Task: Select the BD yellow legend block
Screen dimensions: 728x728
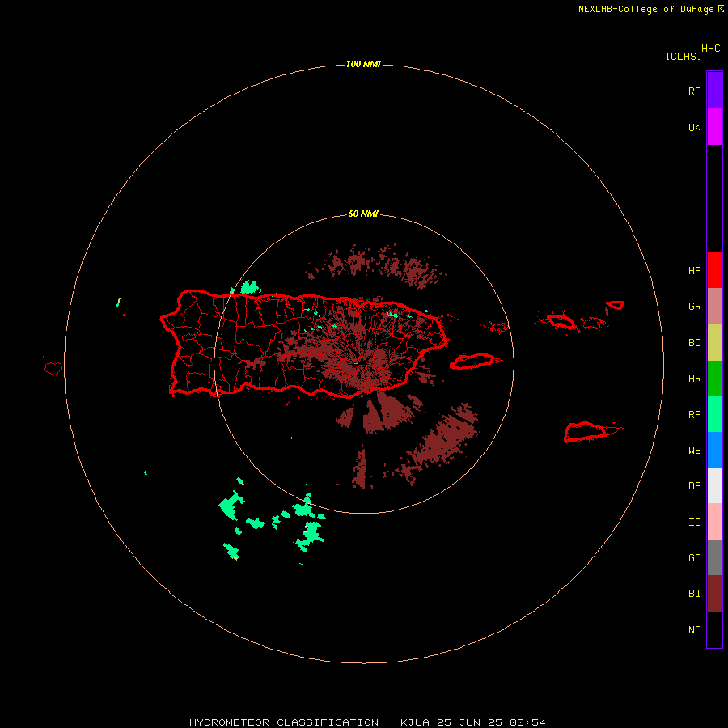Action: pos(714,343)
